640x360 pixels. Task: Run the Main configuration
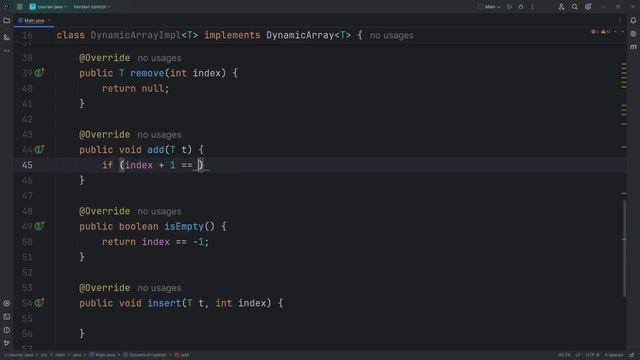pyautogui.click(x=509, y=7)
